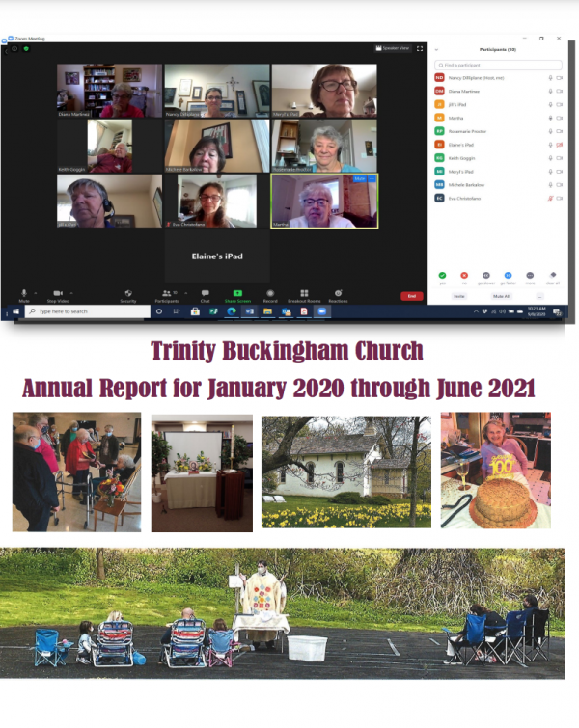Image resolution: width=579 pixels, height=728 pixels.
Task: Click the red 'no' feedback icon
Action: 464,276
